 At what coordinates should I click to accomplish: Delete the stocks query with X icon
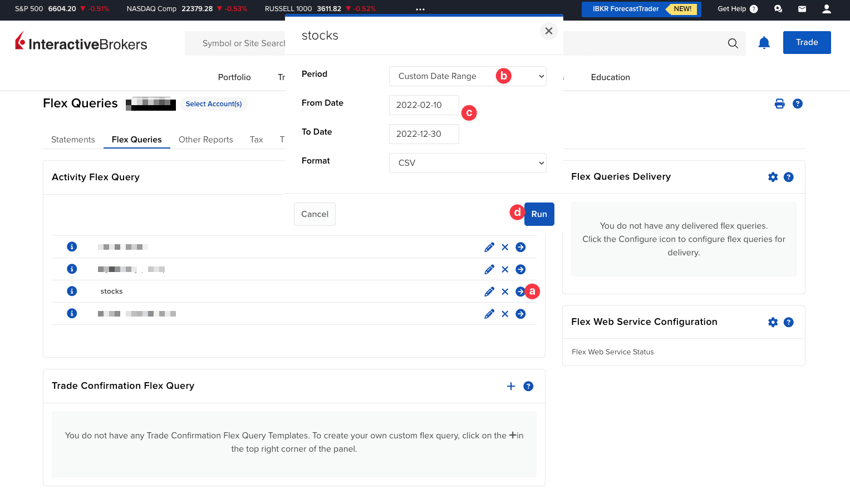[505, 291]
